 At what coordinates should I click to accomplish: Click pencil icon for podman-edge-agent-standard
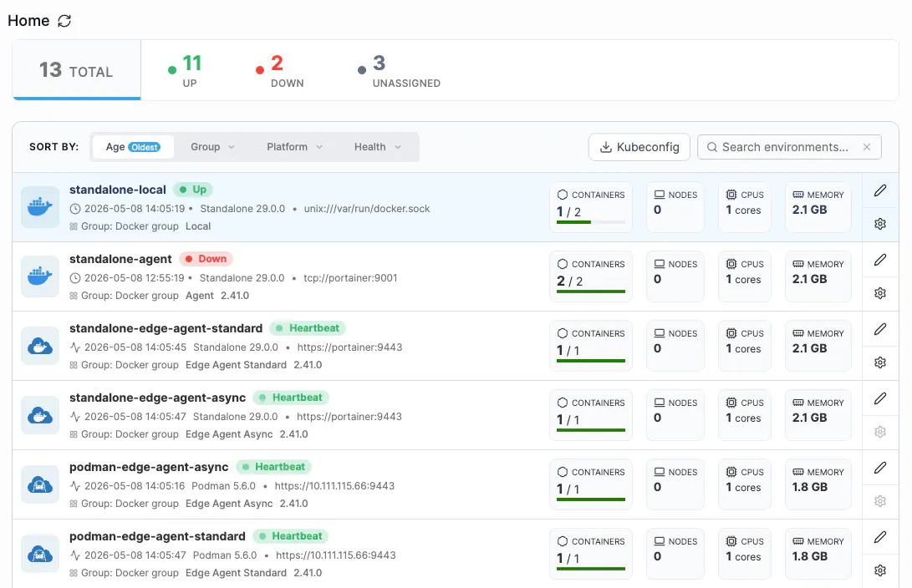point(880,537)
